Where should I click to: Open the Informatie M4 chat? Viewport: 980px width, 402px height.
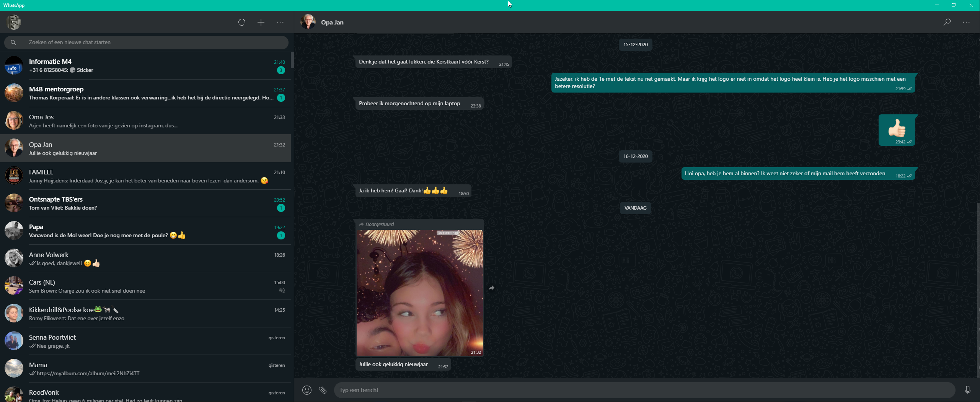(x=145, y=65)
